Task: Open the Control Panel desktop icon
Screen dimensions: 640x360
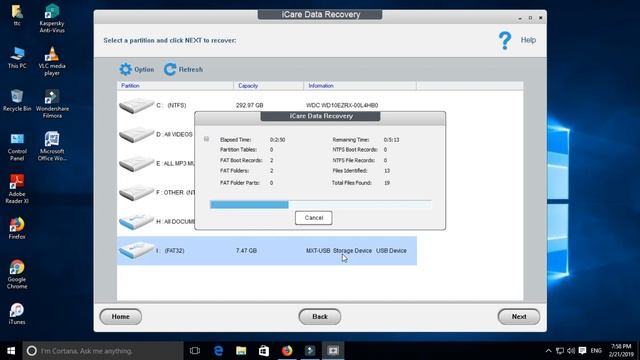Action: [17, 147]
